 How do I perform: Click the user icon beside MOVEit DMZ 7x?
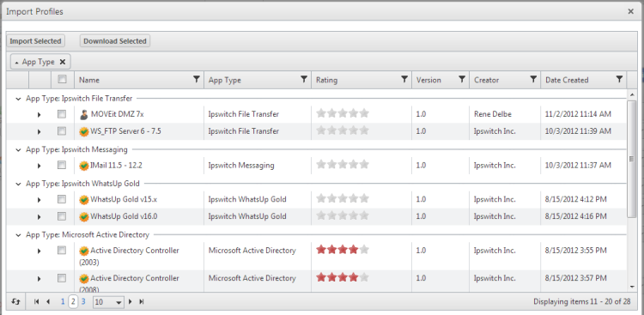[x=84, y=114]
